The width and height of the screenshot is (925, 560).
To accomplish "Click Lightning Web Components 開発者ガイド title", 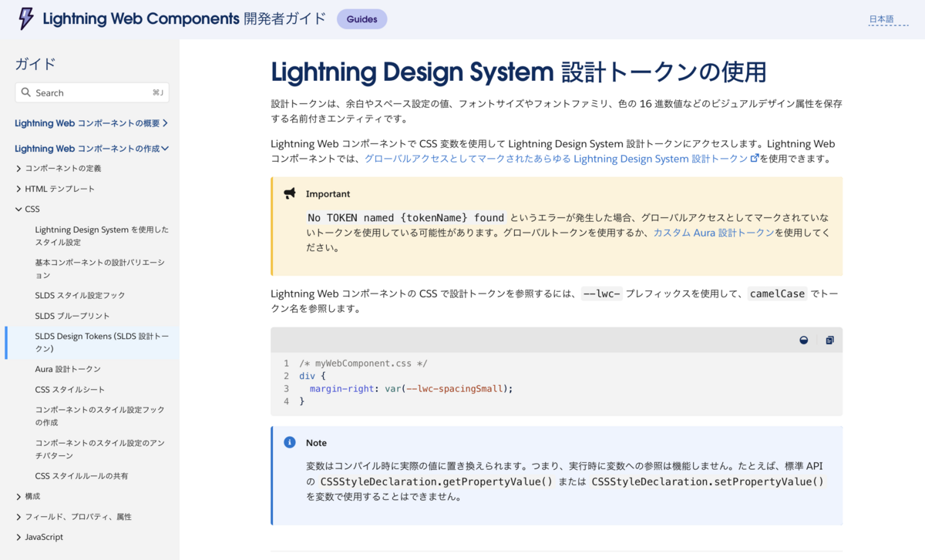I will (x=184, y=18).
